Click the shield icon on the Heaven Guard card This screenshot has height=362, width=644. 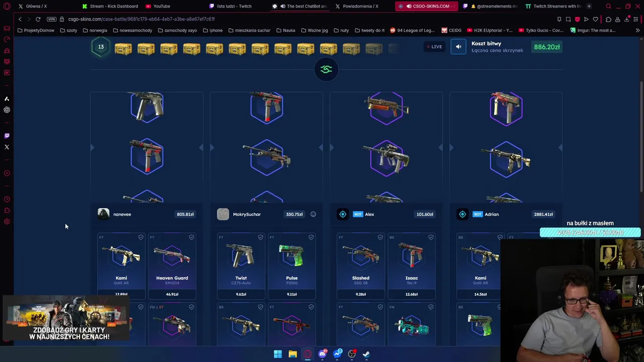pos(191,237)
